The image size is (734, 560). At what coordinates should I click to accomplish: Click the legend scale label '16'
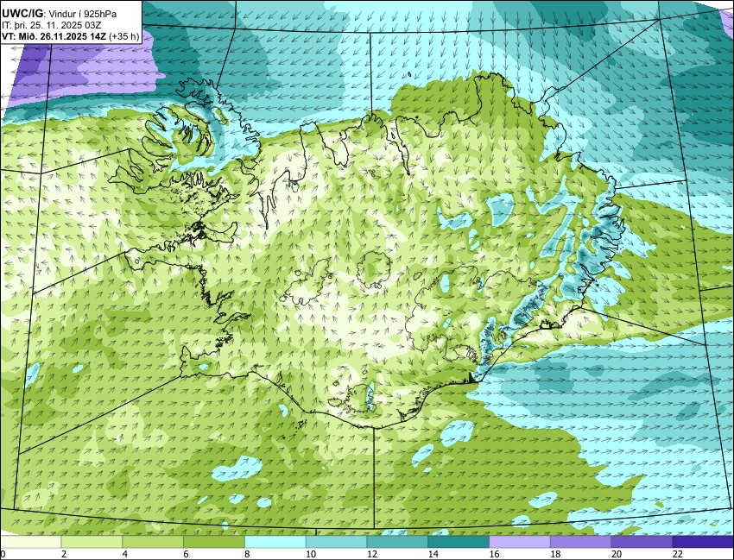click(x=494, y=554)
